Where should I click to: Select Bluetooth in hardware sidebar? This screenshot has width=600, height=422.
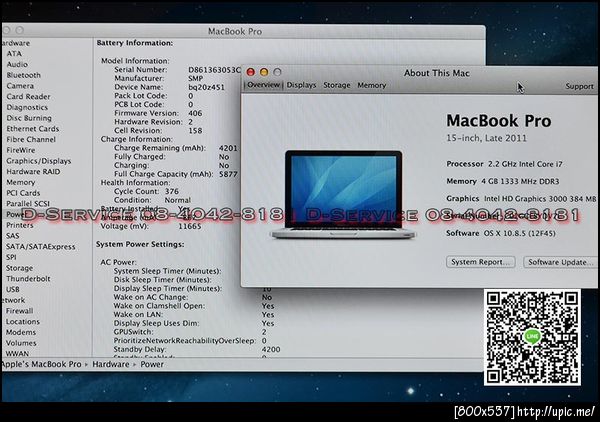[23, 75]
